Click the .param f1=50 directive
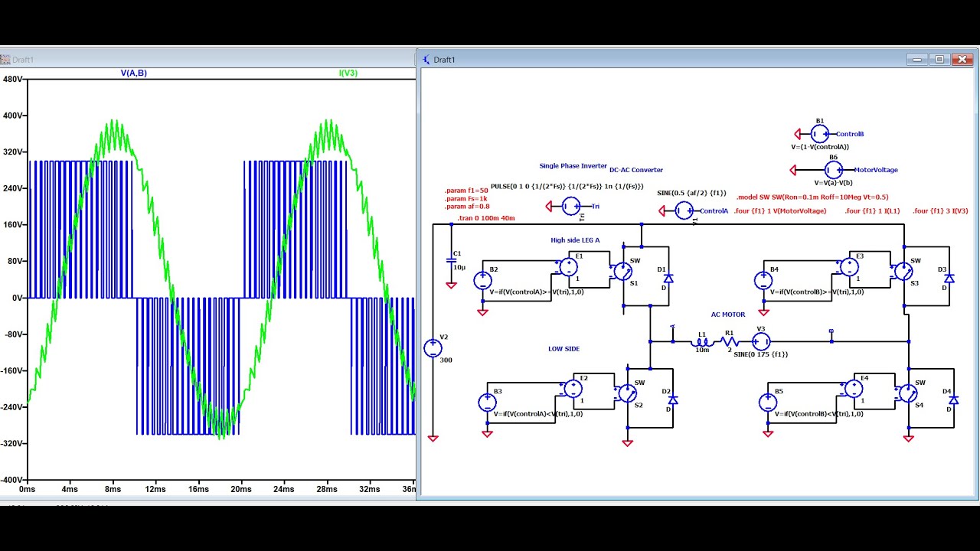The width and height of the screenshot is (980, 551). click(466, 191)
